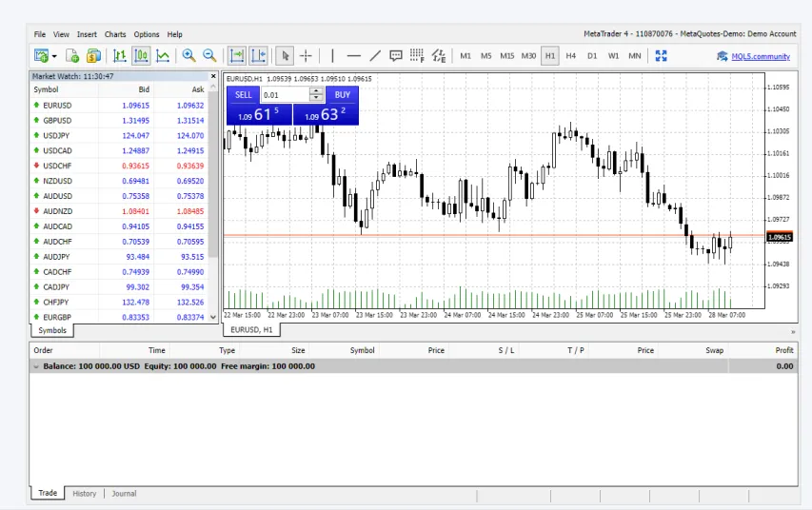812x510 pixels.
Task: Switch to the Trade tab
Action: point(48,493)
